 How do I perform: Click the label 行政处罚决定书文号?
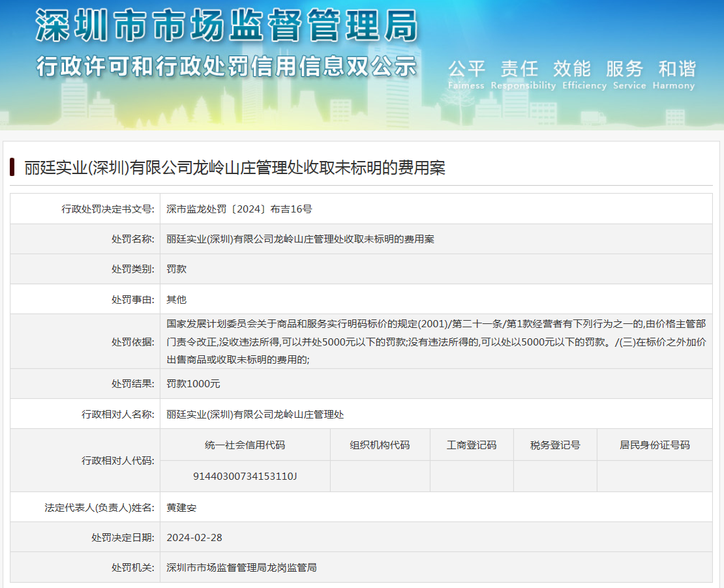coord(108,209)
